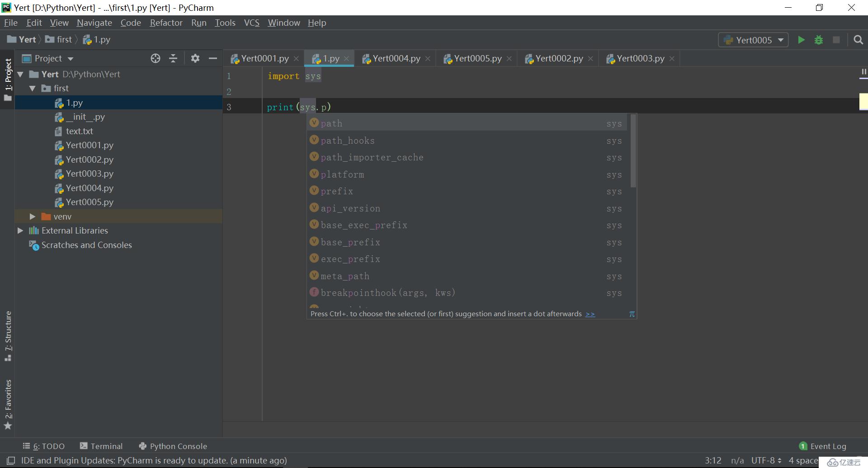Viewport: 868px width, 468px height.
Task: Close the 1.py editor tab
Action: tap(346, 59)
